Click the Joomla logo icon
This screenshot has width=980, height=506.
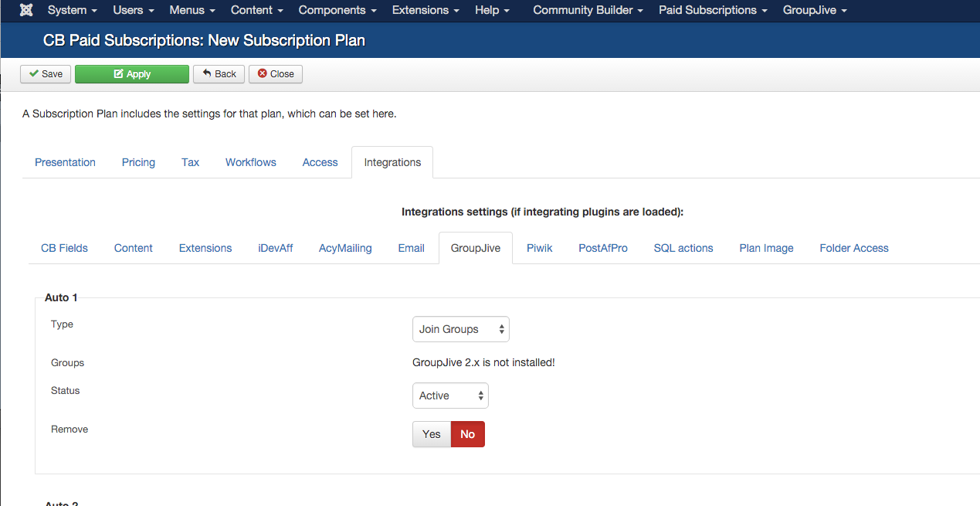tap(25, 10)
